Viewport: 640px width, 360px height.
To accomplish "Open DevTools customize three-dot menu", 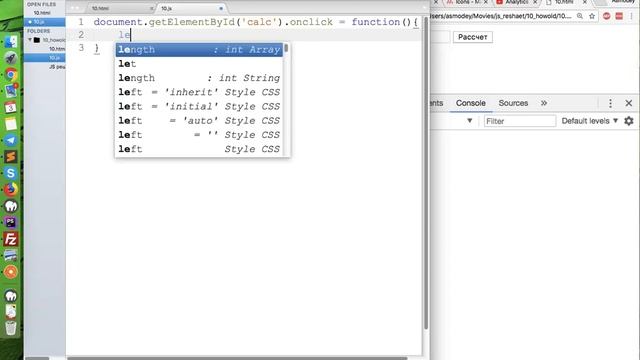I will pyautogui.click(x=610, y=103).
